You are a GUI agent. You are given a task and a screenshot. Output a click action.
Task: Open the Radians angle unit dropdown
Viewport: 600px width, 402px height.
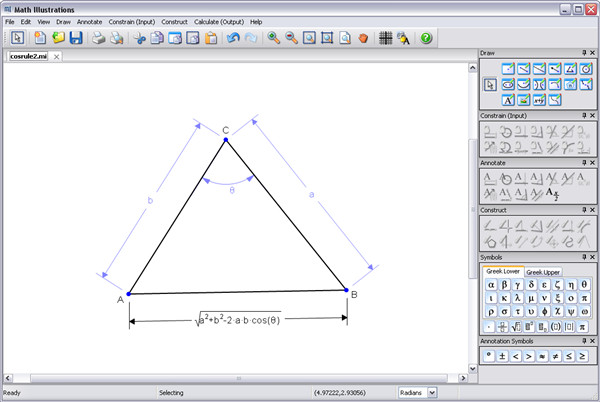pyautogui.click(x=432, y=393)
